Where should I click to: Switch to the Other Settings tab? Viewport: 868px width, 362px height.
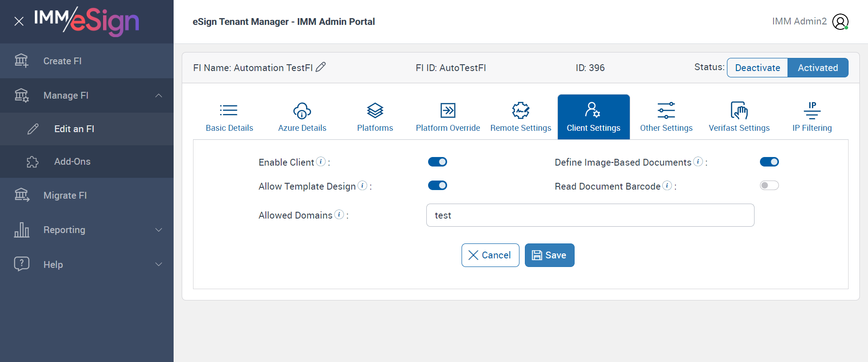pyautogui.click(x=666, y=116)
